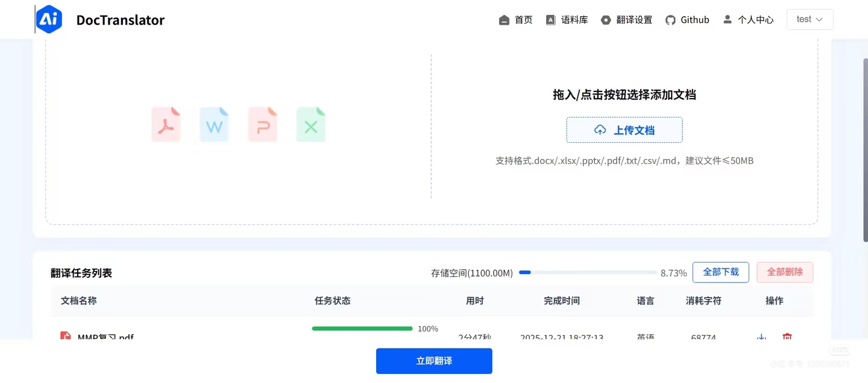Click the 消耗字符 column header

click(703, 300)
